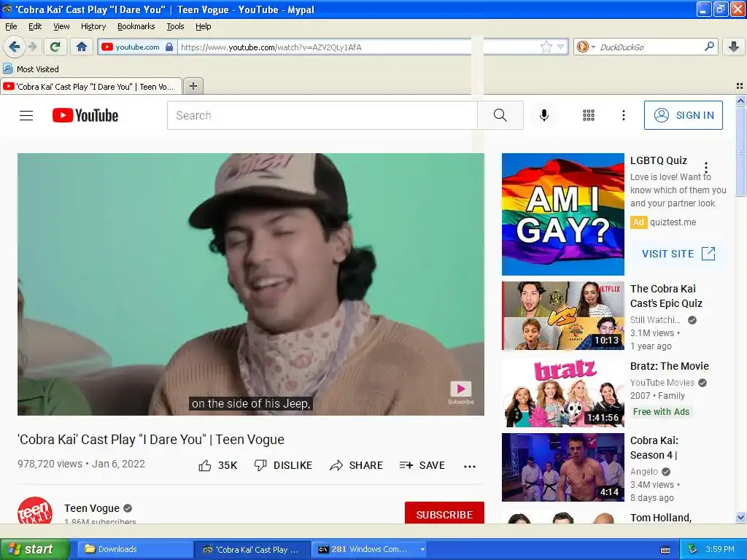Open the Bratz: The Movie thumbnail
The height and width of the screenshot is (560, 747).
[562, 393]
